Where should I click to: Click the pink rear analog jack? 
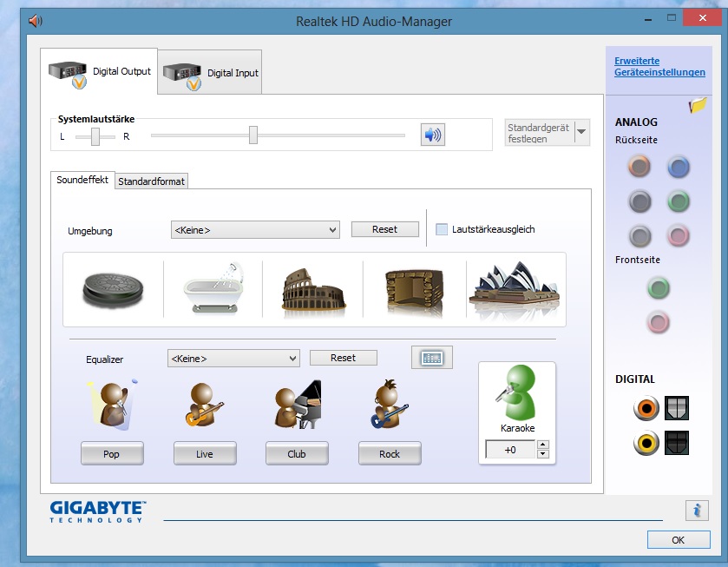coord(679,235)
